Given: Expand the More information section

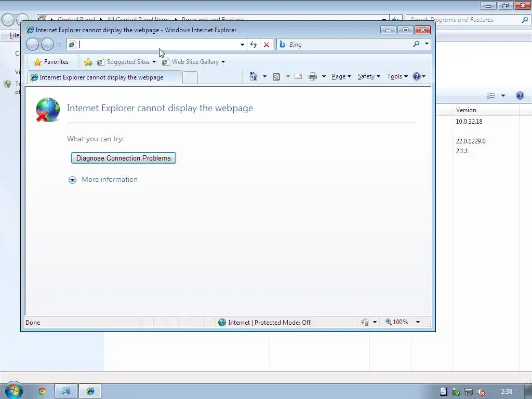Looking at the screenshot, I should coord(103,179).
